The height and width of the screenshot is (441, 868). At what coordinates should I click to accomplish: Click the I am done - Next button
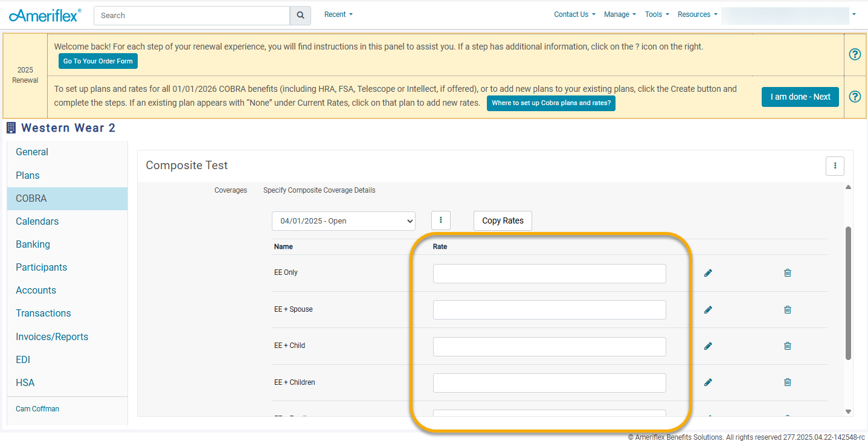click(800, 97)
